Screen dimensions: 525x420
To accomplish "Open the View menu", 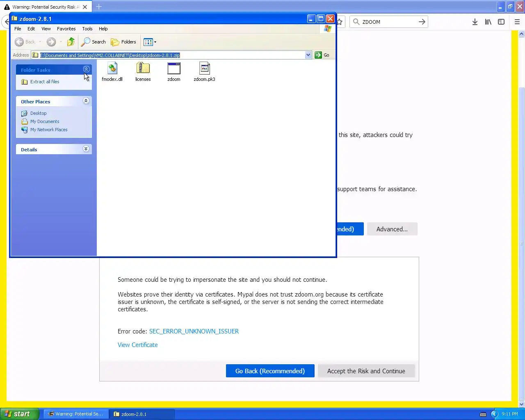I will [46, 29].
